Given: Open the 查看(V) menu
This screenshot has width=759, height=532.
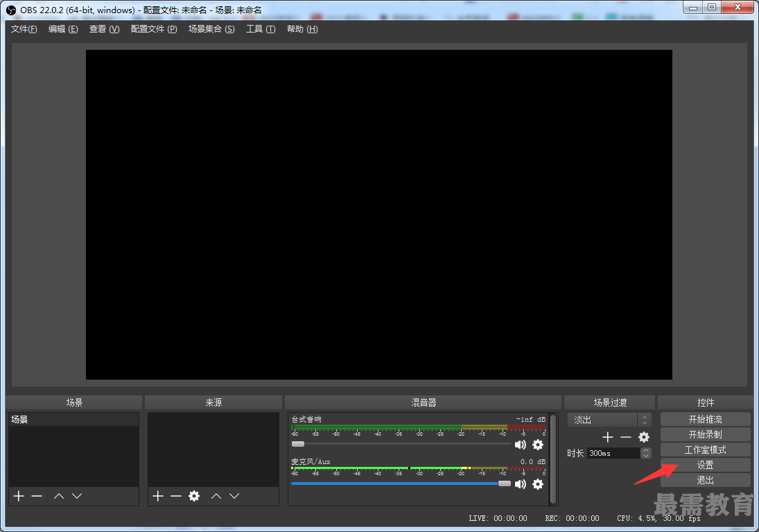Looking at the screenshot, I should click(x=104, y=29).
